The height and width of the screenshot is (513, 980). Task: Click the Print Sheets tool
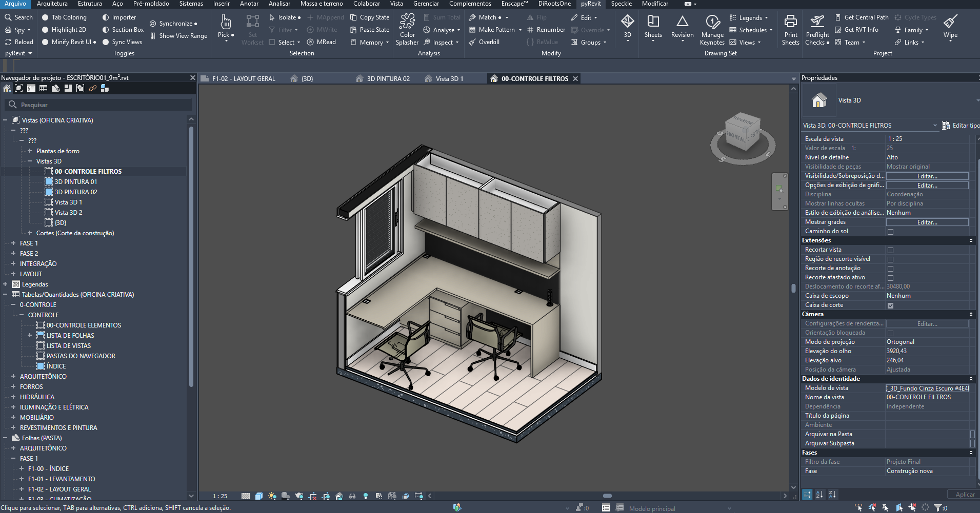coord(790,29)
